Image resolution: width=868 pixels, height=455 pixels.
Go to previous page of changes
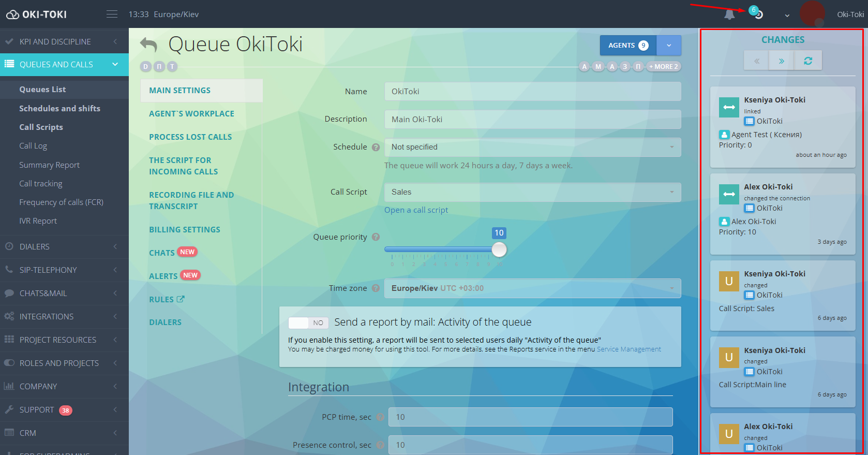[757, 61]
